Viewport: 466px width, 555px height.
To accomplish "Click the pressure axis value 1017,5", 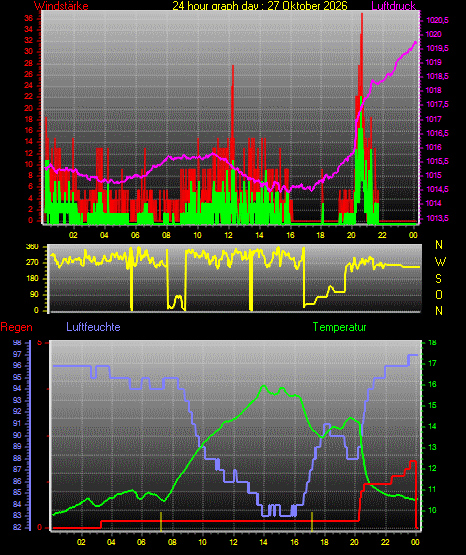I will 437,104.
